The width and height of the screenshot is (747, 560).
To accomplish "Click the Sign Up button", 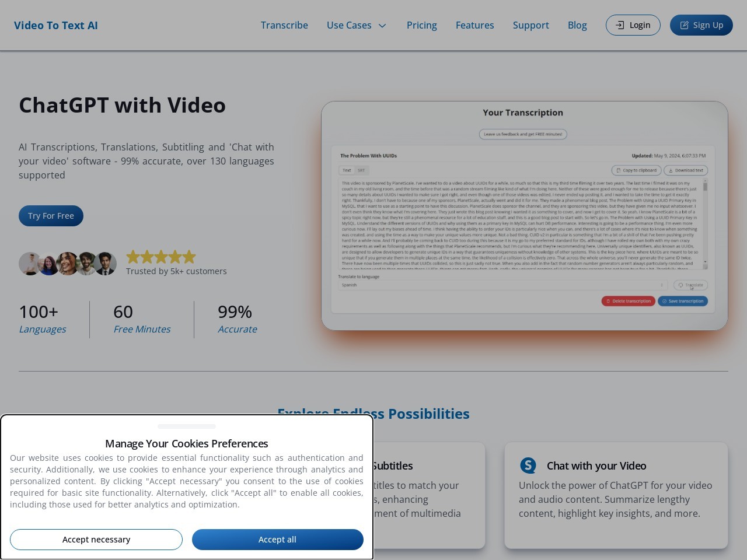I will [701, 25].
